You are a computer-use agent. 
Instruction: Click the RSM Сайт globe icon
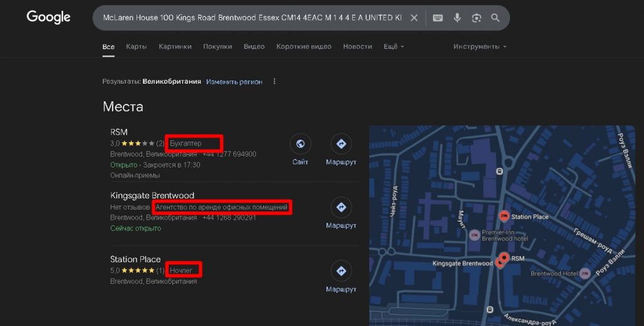click(x=300, y=143)
